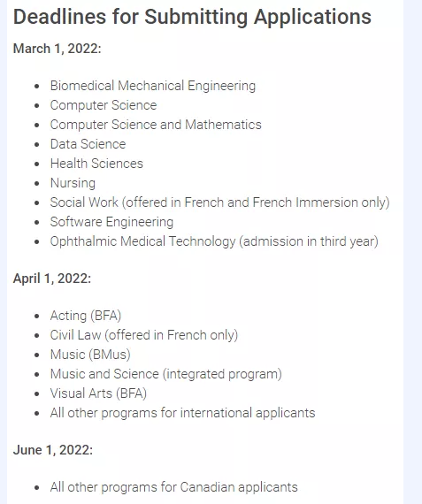
Task: Click the Computer Science list item
Action: click(104, 105)
